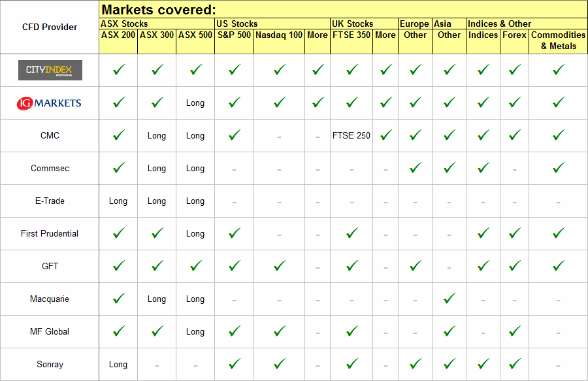Click GFT Nasdaq 100 checkmark
Image resolution: width=588 pixels, height=381 pixels.
click(280, 266)
